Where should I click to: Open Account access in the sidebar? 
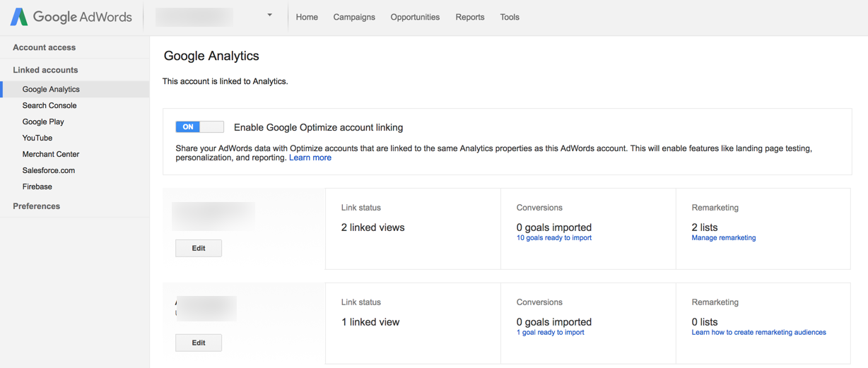tap(44, 47)
